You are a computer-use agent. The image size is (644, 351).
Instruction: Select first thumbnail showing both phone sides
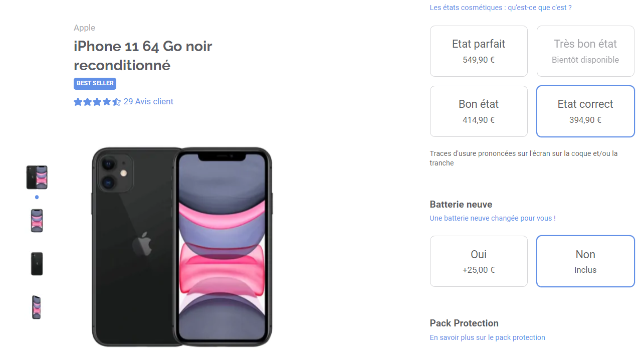tap(37, 177)
